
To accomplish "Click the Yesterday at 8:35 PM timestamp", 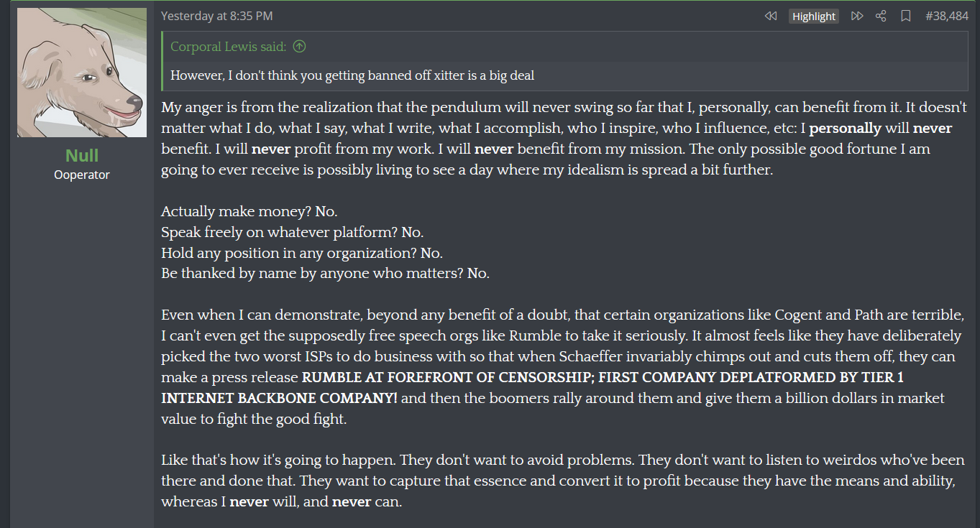I will [217, 16].
